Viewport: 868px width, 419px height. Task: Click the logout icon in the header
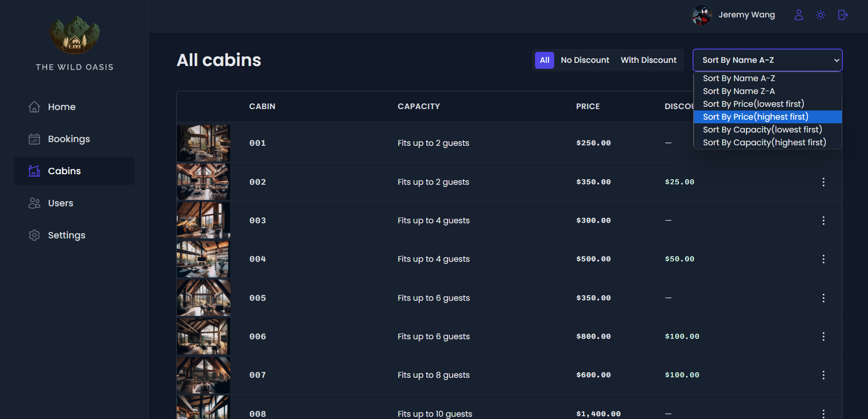[x=842, y=15]
